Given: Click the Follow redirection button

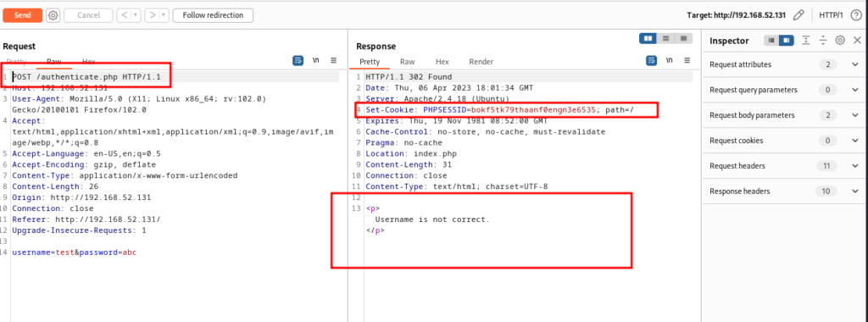Looking at the screenshot, I should [x=213, y=15].
